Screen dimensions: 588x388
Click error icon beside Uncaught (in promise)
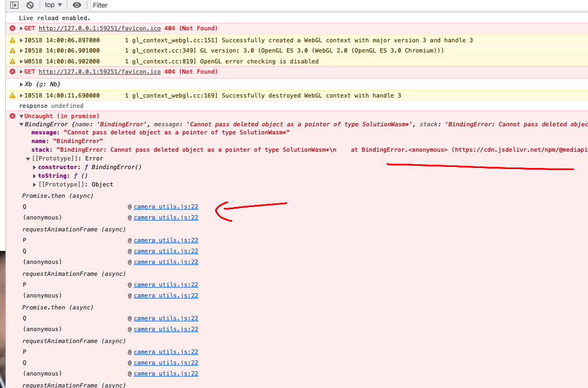tap(13, 115)
